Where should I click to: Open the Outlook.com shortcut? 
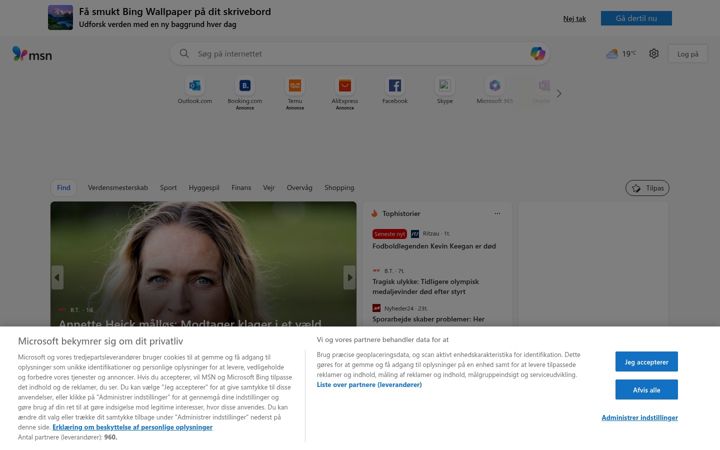pos(195,91)
